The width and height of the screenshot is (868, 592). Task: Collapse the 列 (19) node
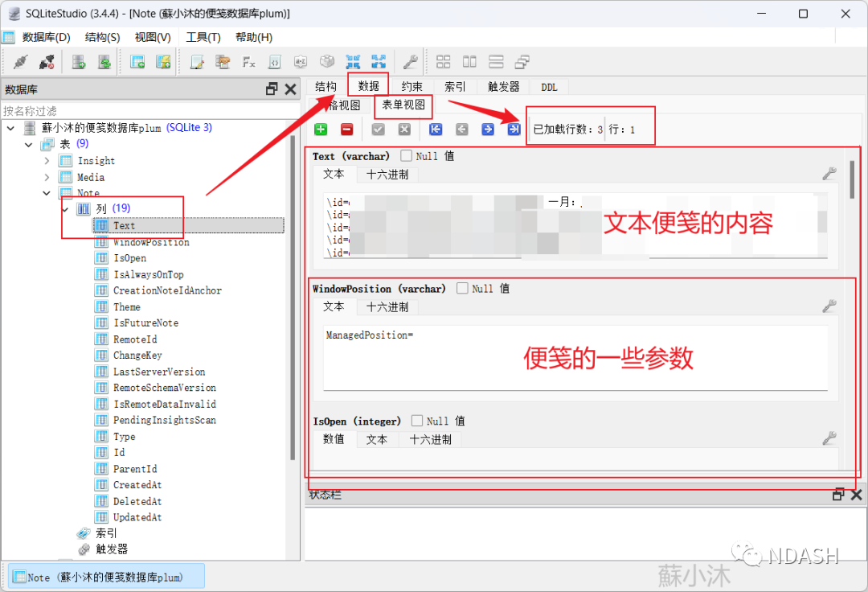pyautogui.click(x=65, y=209)
